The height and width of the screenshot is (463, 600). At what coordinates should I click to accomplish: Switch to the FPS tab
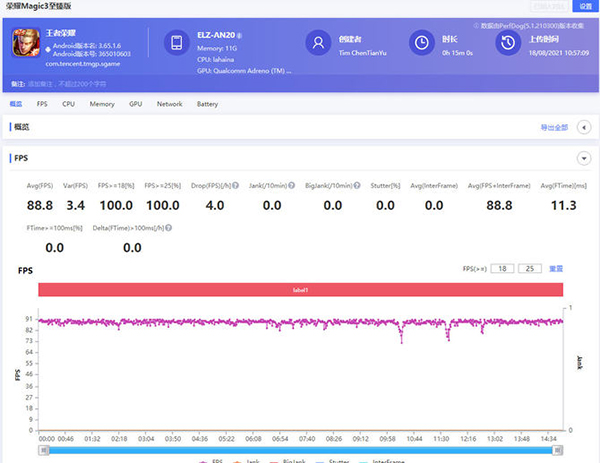coord(42,104)
